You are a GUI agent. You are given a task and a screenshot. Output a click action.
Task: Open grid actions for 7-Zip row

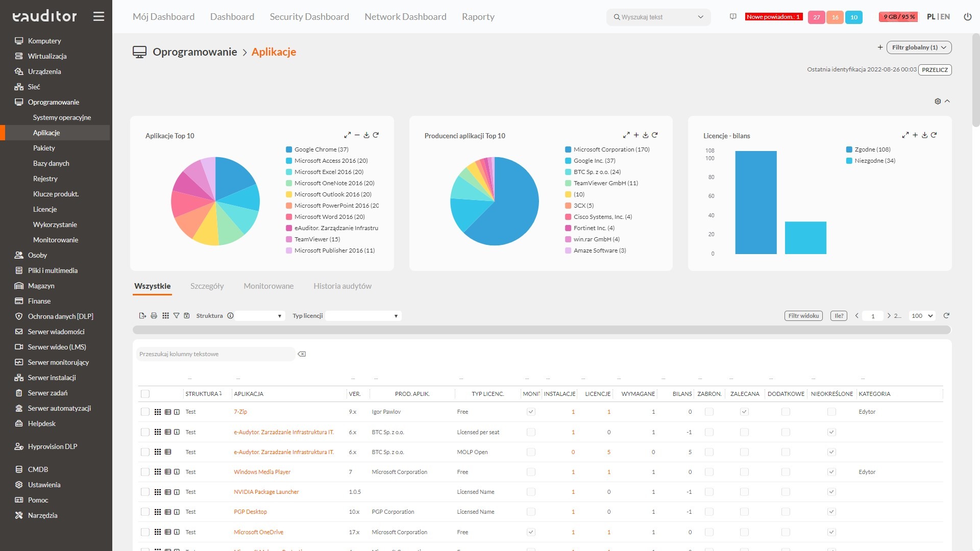point(158,412)
